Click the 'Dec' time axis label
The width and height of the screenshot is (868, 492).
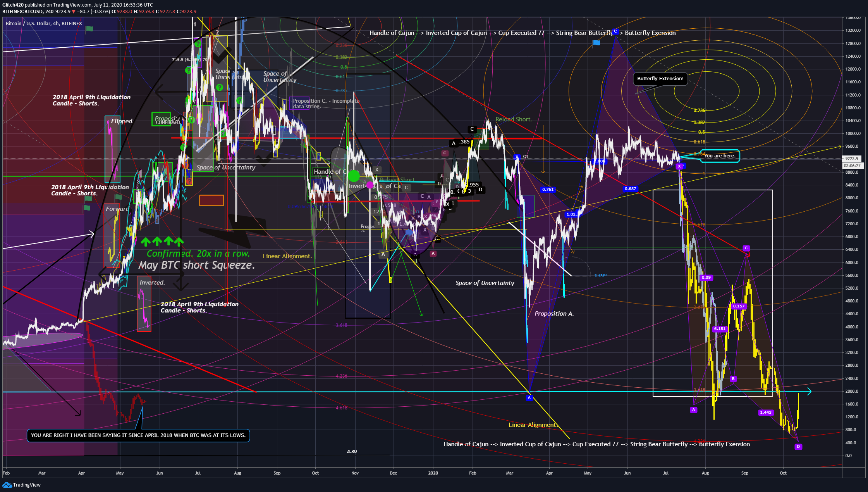(393, 473)
